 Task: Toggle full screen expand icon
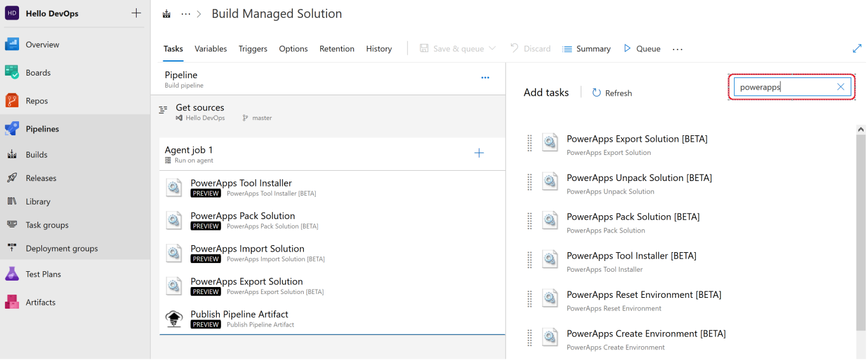click(857, 48)
